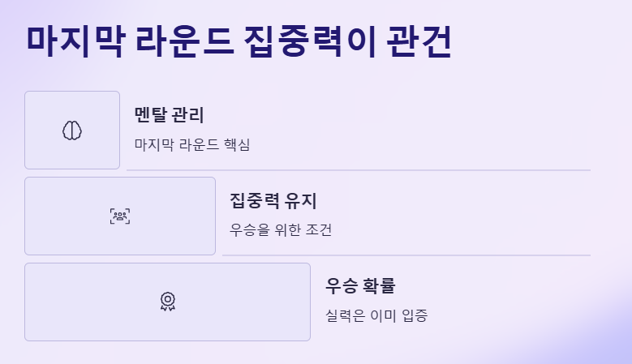
Task: Click the 멘탈 관리 heading
Action: pos(170,115)
